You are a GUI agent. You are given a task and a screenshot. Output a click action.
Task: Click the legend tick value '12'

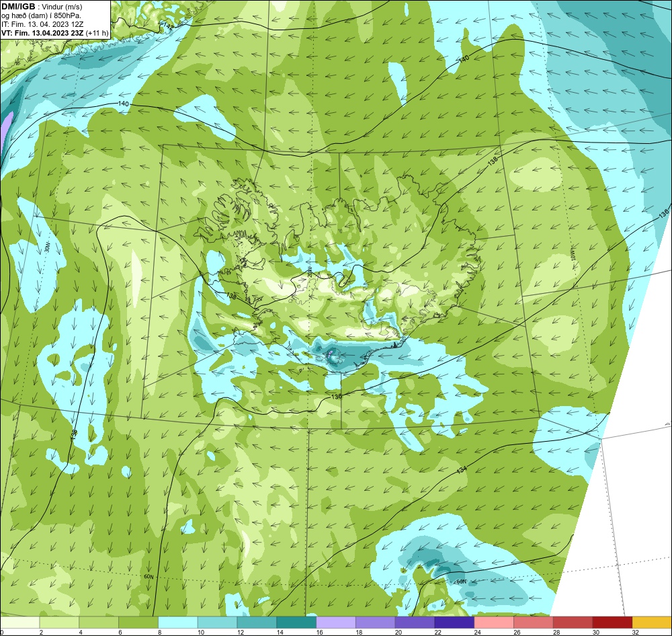click(241, 632)
